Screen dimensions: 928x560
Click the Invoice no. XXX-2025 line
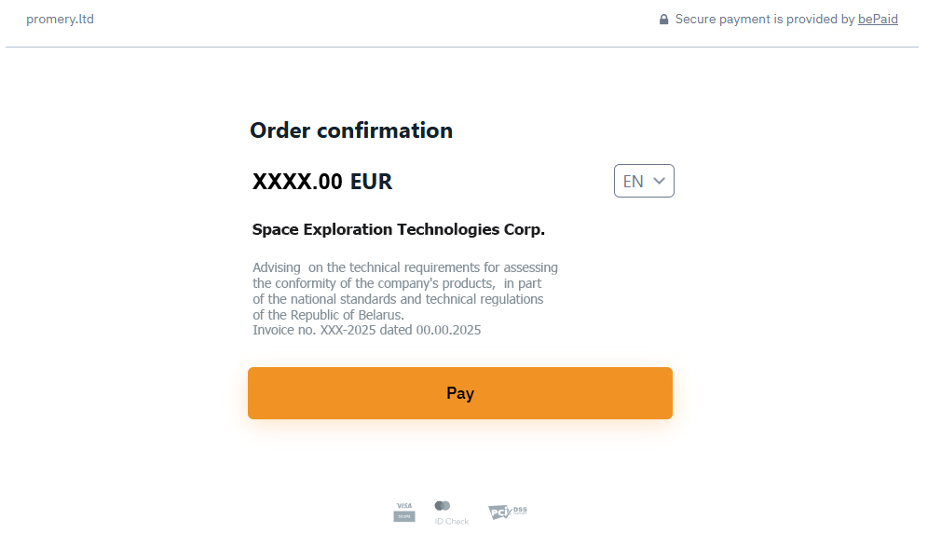[366, 330]
